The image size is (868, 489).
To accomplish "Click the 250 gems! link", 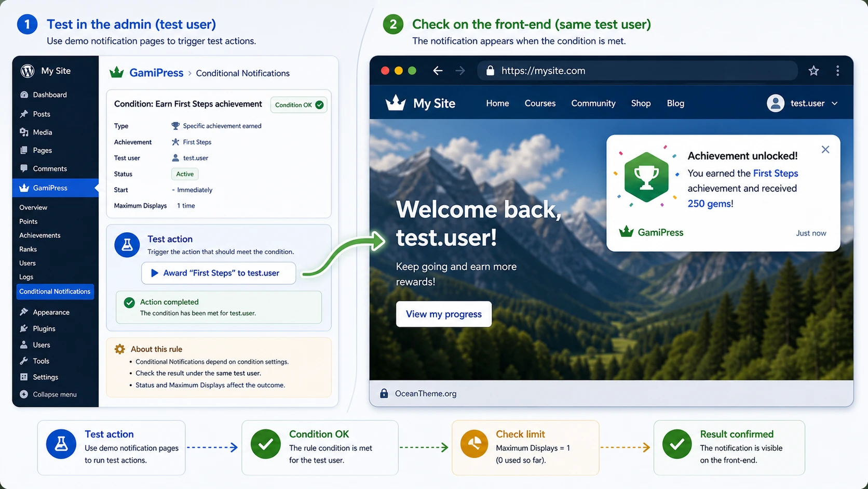I will point(711,204).
